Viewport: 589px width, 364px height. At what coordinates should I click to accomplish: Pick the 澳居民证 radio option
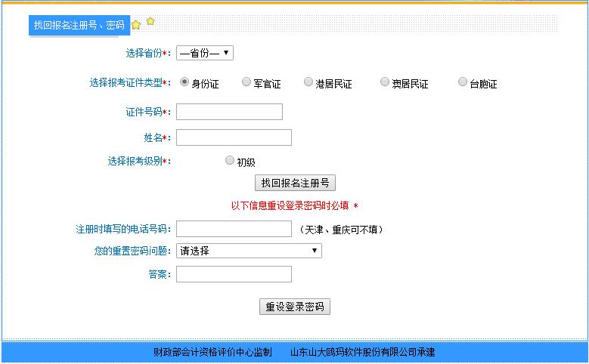point(385,82)
